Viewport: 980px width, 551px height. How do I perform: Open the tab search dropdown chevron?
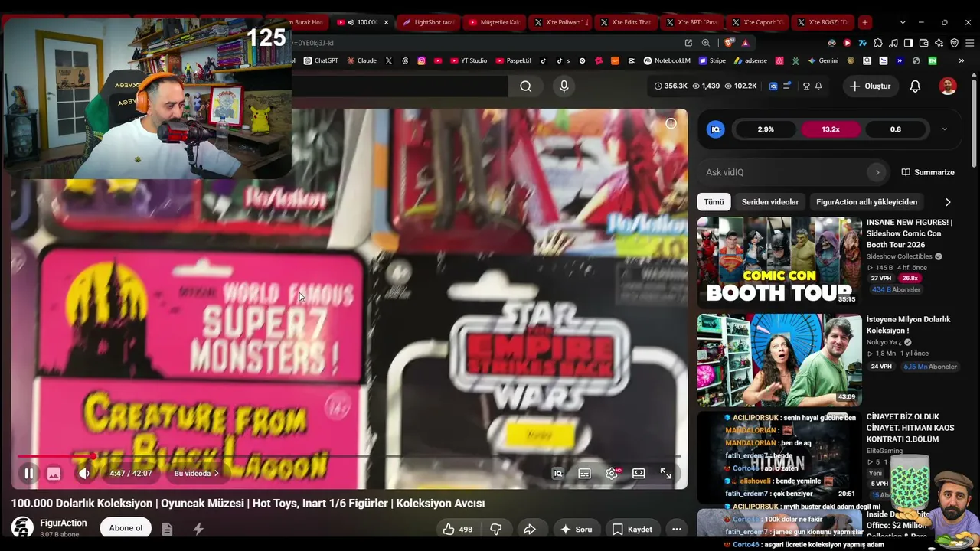coord(903,22)
